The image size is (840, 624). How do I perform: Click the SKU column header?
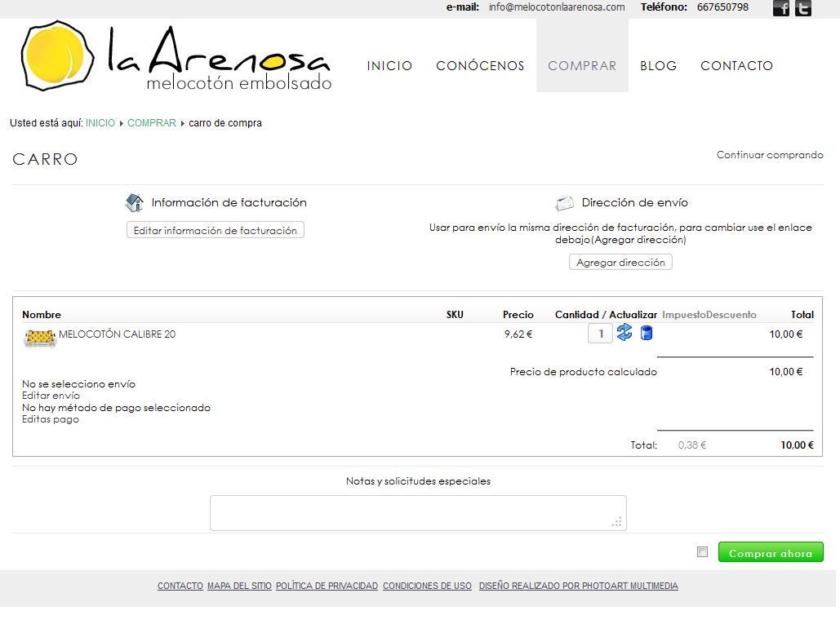point(455,315)
